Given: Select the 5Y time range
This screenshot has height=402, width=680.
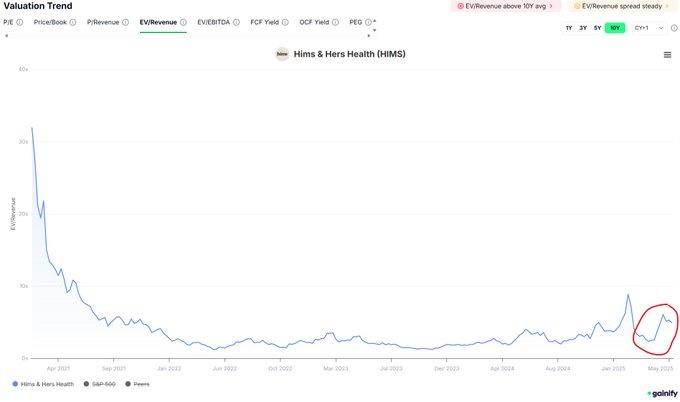Looking at the screenshot, I should click(x=598, y=28).
